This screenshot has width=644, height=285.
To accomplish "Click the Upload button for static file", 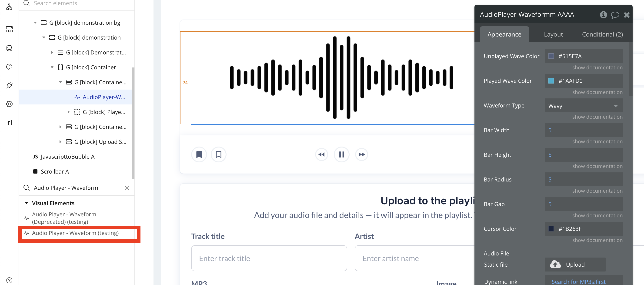I will click(x=575, y=265).
